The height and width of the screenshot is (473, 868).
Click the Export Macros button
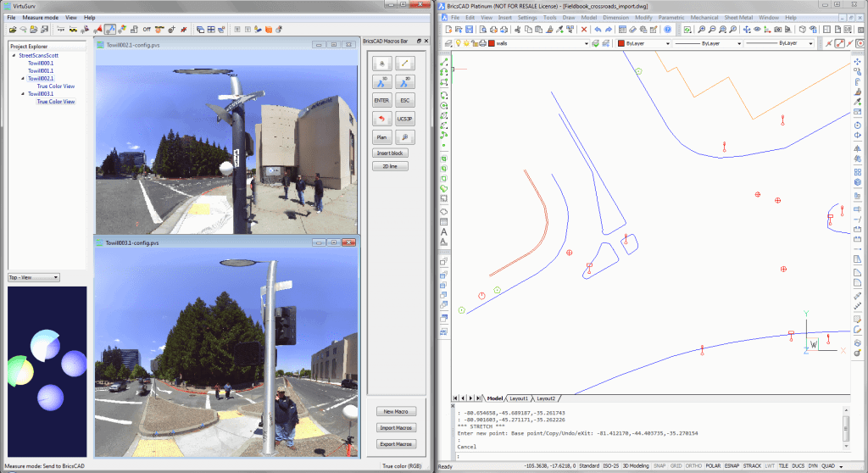395,443
